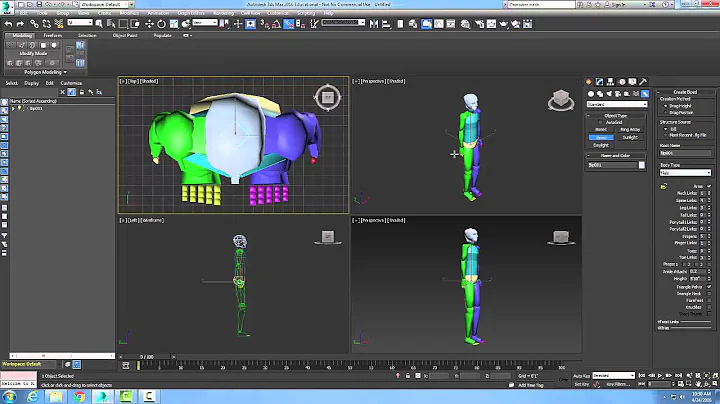
Task: Expand the Bip001 tree item arrow
Action: [13, 109]
